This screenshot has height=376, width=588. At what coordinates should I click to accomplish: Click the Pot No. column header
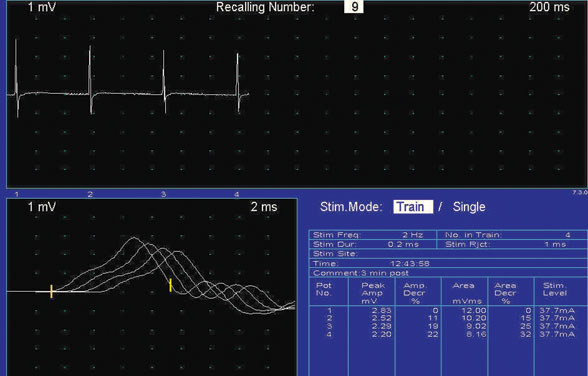(324, 289)
